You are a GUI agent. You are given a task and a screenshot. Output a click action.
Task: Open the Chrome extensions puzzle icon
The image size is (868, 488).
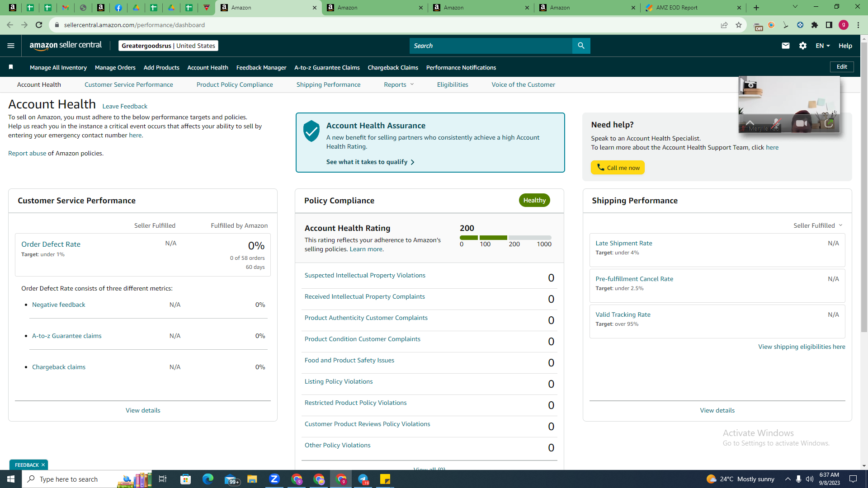coord(815,25)
